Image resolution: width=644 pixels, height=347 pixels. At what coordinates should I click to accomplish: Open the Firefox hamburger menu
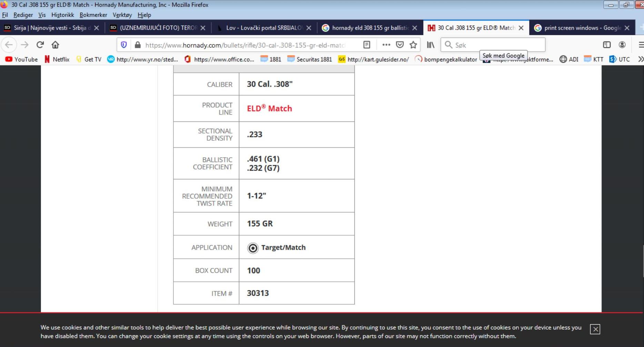coord(641,45)
